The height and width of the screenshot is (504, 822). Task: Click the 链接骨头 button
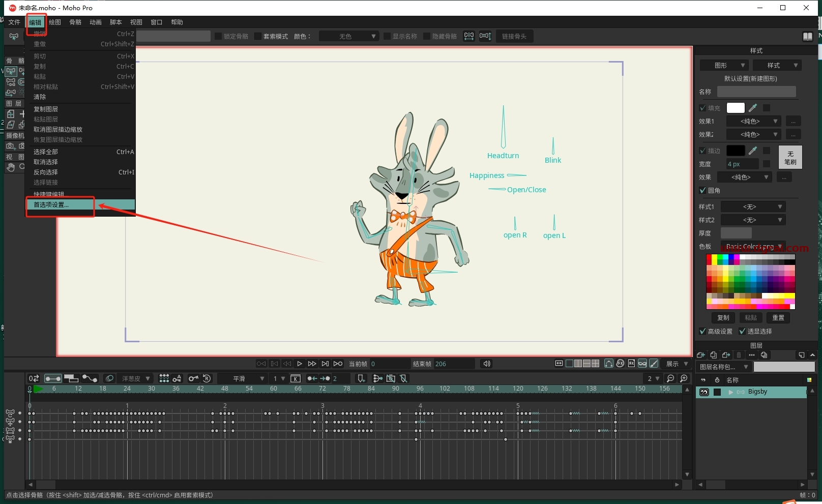click(x=514, y=36)
